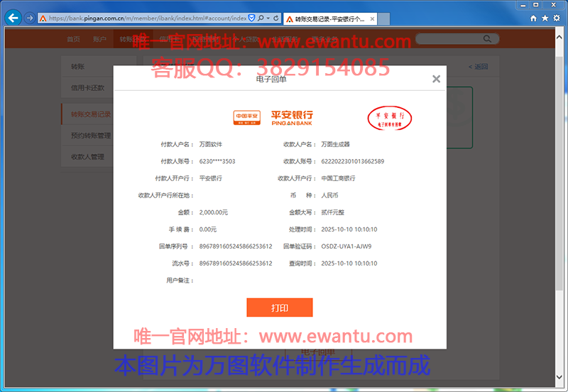Click the amount 2,000.00元
568x392 pixels.
click(x=214, y=212)
